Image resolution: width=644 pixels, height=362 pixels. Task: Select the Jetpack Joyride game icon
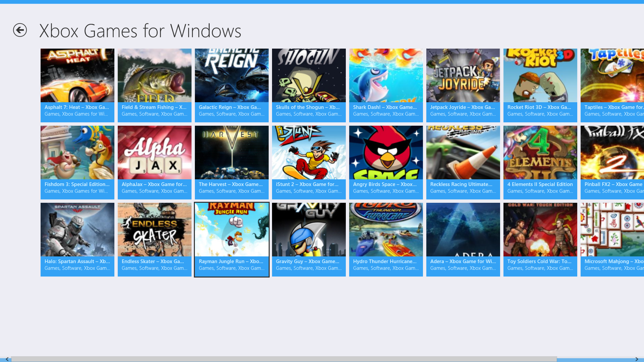463,76
